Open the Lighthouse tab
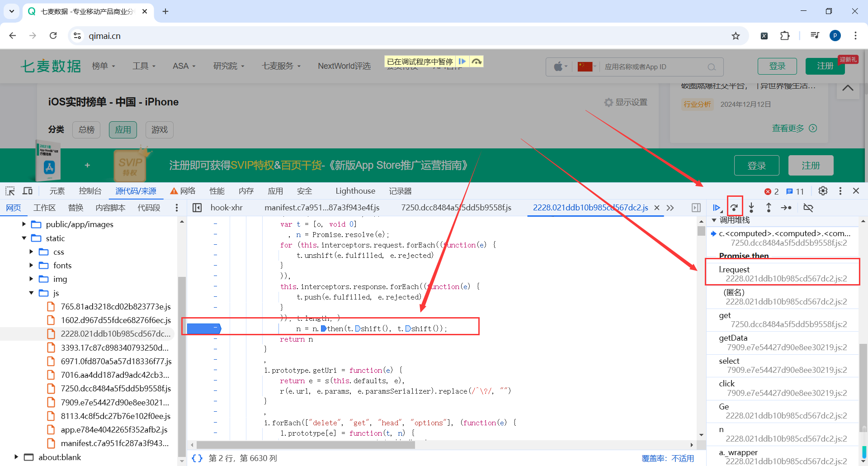This screenshot has height=466, width=868. coord(355,191)
